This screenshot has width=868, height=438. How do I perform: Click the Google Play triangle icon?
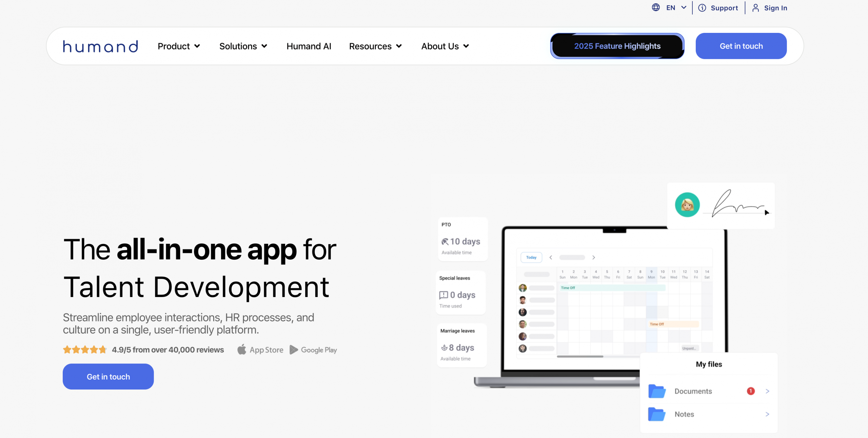click(x=294, y=350)
